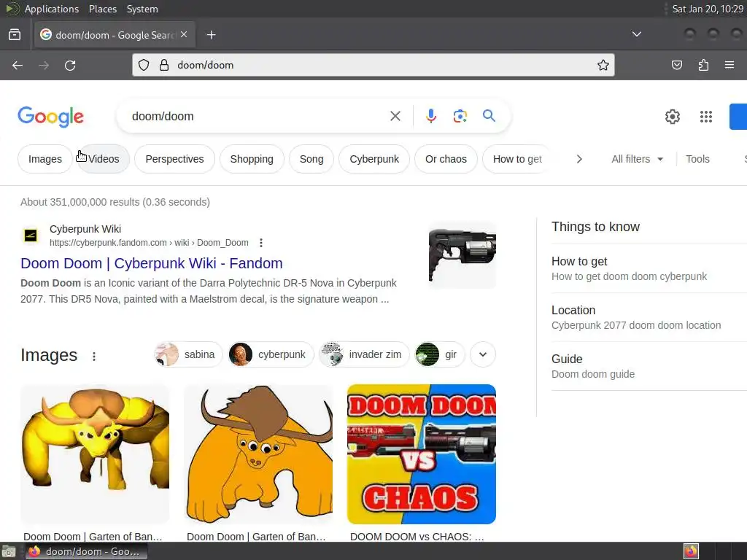Expand the list all tabs chevron
Screen dimensions: 747x560
[x=636, y=34]
